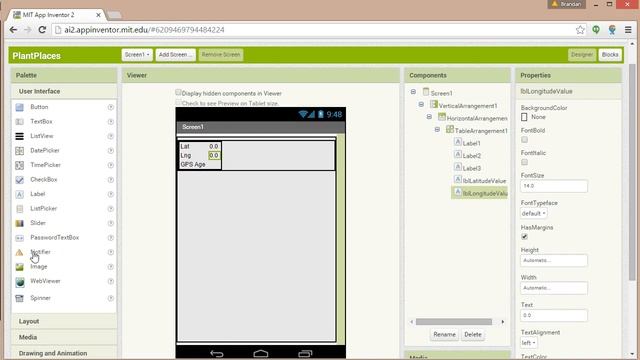
Task: Enable the FontBold checkbox
Action: pyautogui.click(x=524, y=140)
